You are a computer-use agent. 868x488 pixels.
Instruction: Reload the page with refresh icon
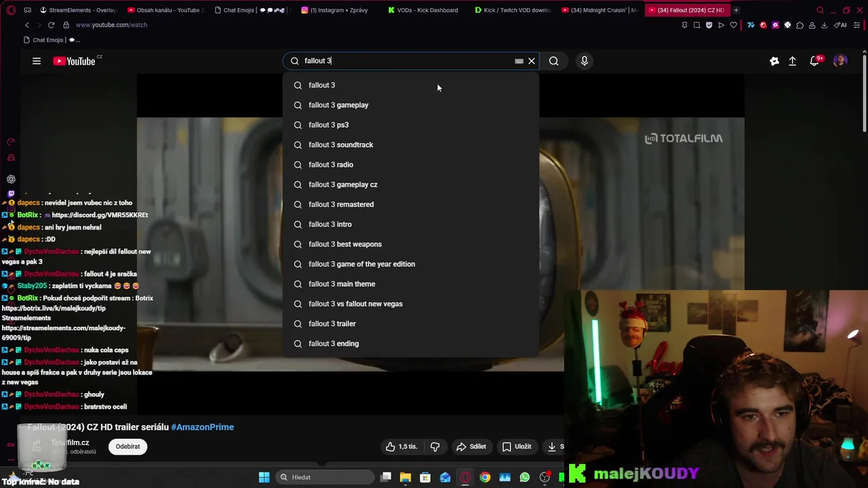pyautogui.click(x=51, y=25)
